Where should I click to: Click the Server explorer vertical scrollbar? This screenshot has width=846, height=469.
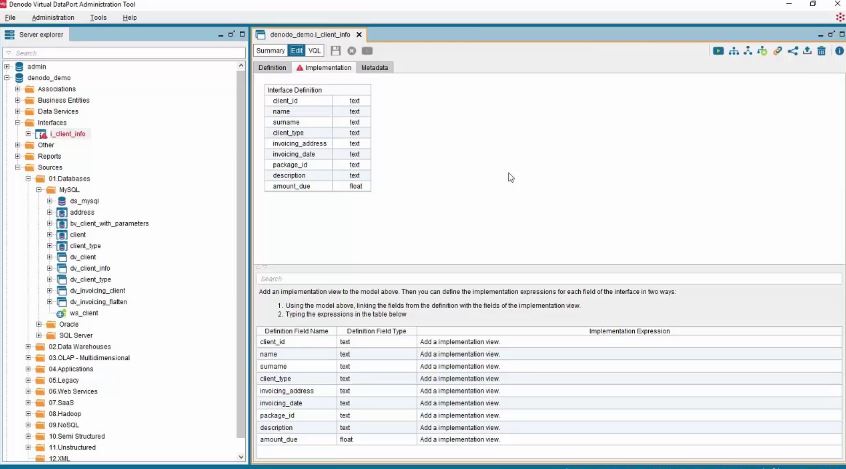[241, 254]
